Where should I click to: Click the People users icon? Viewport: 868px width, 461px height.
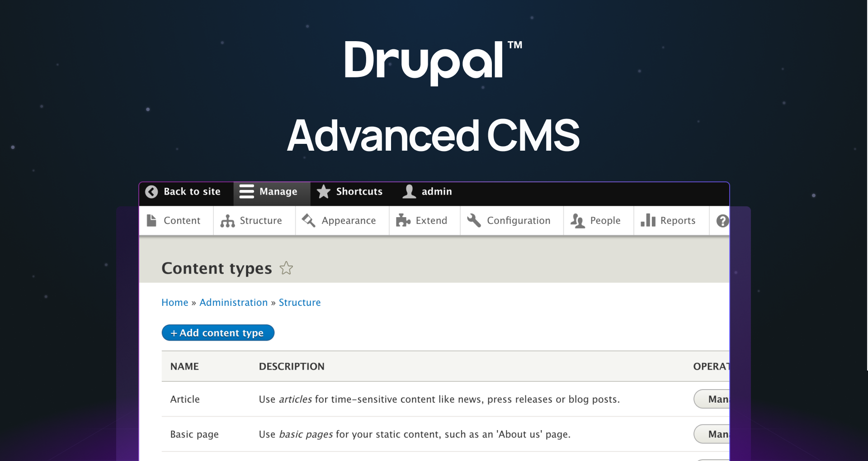(x=577, y=220)
